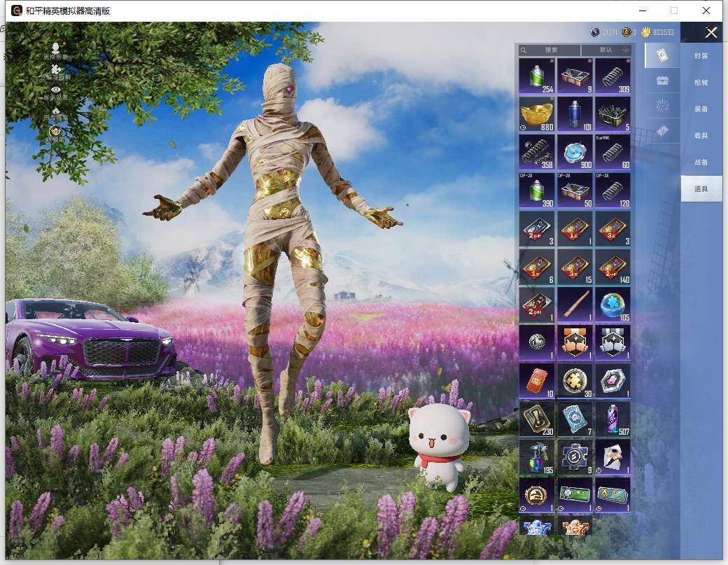Click the emulator logo in title bar
This screenshot has width=728, height=565.
[x=16, y=11]
